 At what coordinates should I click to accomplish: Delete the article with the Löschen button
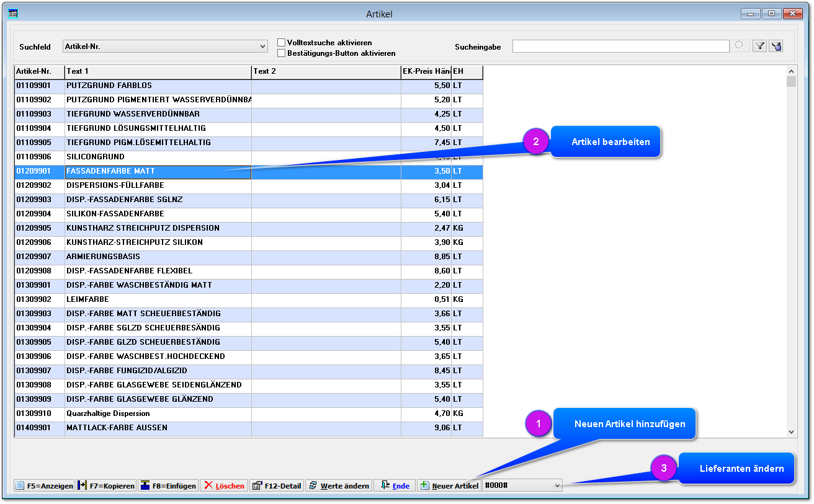[x=224, y=486]
